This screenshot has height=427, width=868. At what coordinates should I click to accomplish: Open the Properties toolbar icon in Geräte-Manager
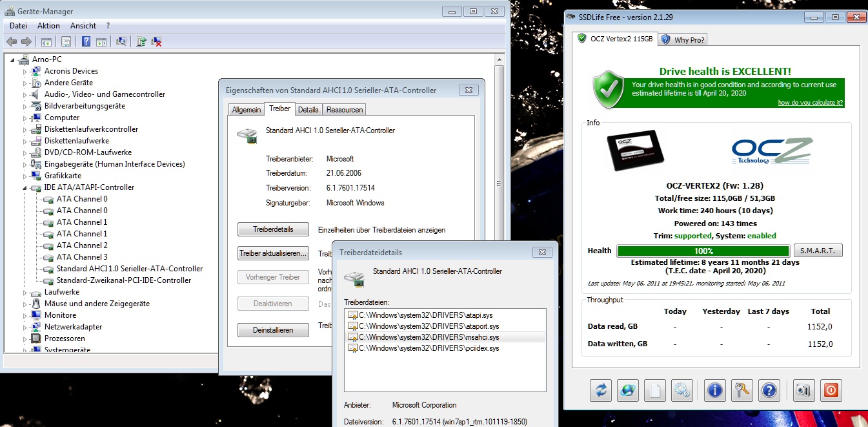click(66, 42)
